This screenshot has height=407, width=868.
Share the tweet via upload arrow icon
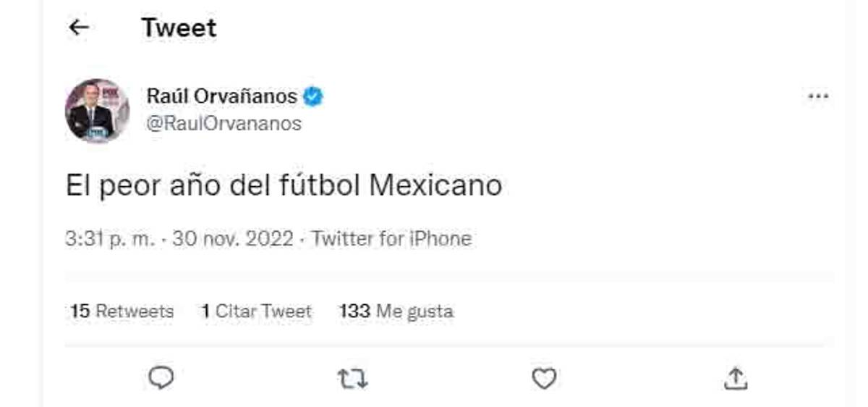(x=735, y=377)
